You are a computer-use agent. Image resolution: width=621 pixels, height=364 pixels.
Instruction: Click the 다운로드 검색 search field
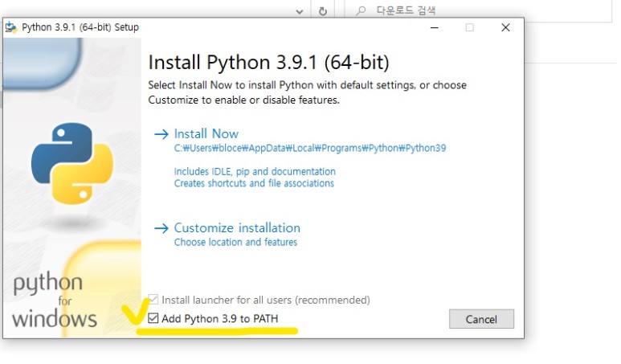(x=478, y=10)
